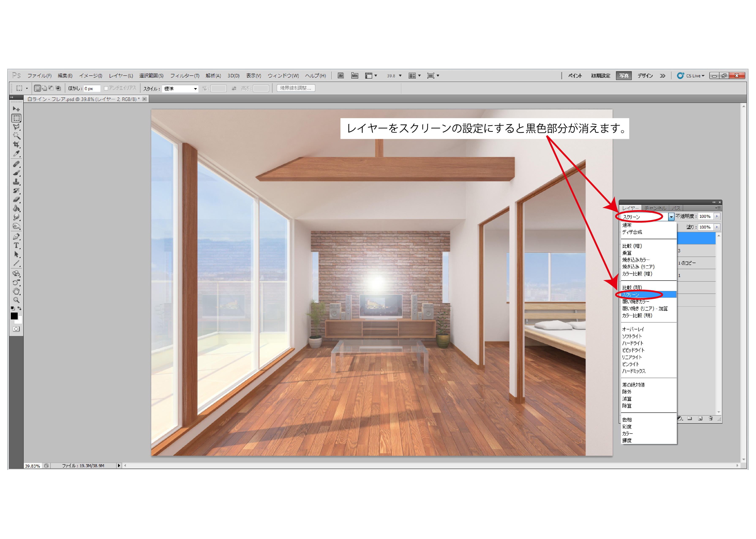Expand the 不透明度 opacity slider arrow

pyautogui.click(x=717, y=216)
